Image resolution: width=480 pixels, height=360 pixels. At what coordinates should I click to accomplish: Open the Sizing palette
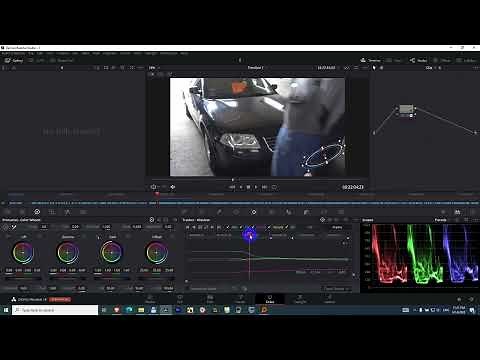pos(324,212)
